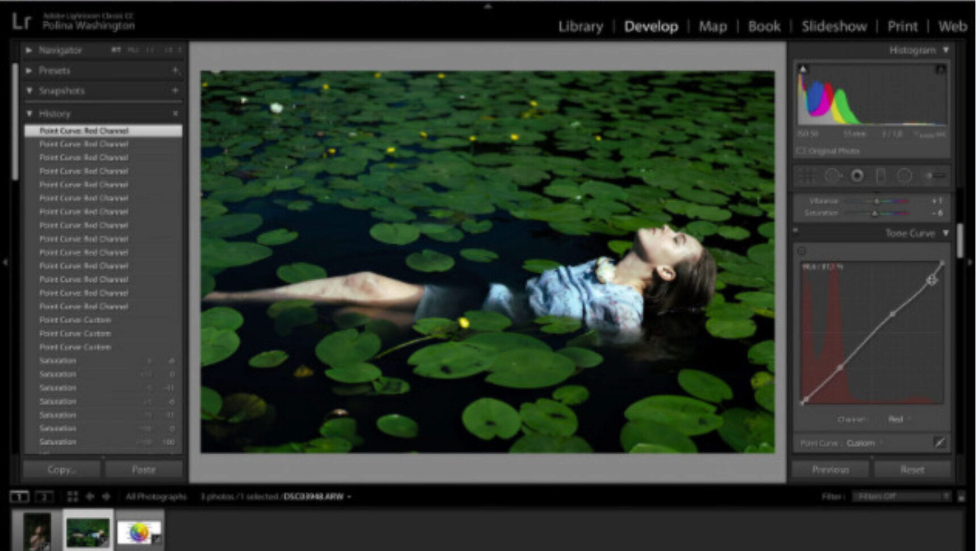Toggle shadow clipping indicator in histogram
980x551 pixels.
803,69
